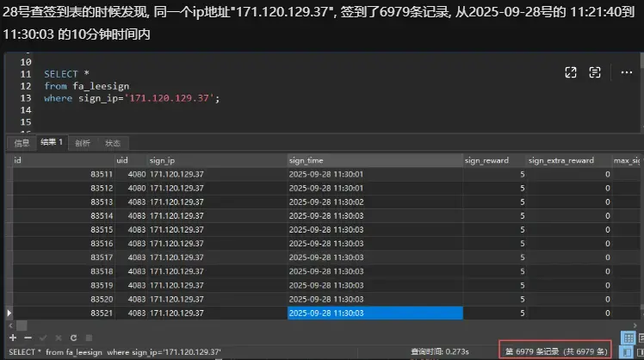Click highlighted sign_time cell in row 83521
Screen dimensions: 644x360
pyautogui.click(x=375, y=313)
